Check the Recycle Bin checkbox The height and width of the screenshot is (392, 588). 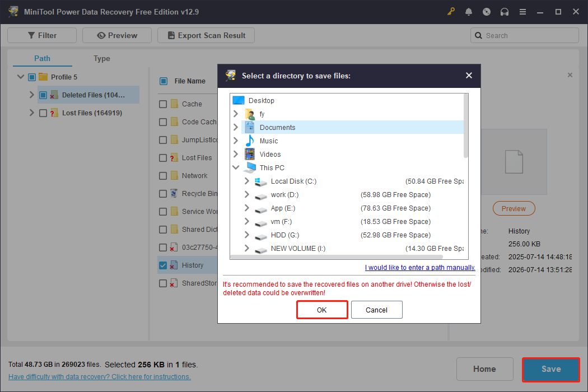pos(163,194)
